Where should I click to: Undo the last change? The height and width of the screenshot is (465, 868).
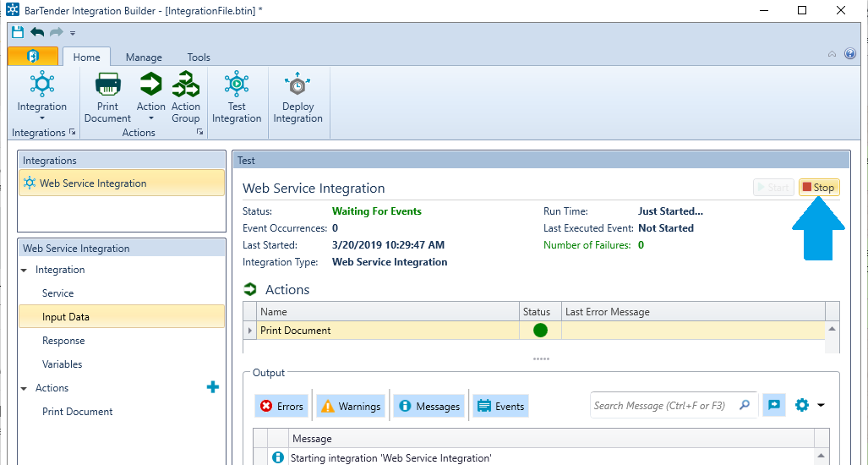tap(37, 32)
